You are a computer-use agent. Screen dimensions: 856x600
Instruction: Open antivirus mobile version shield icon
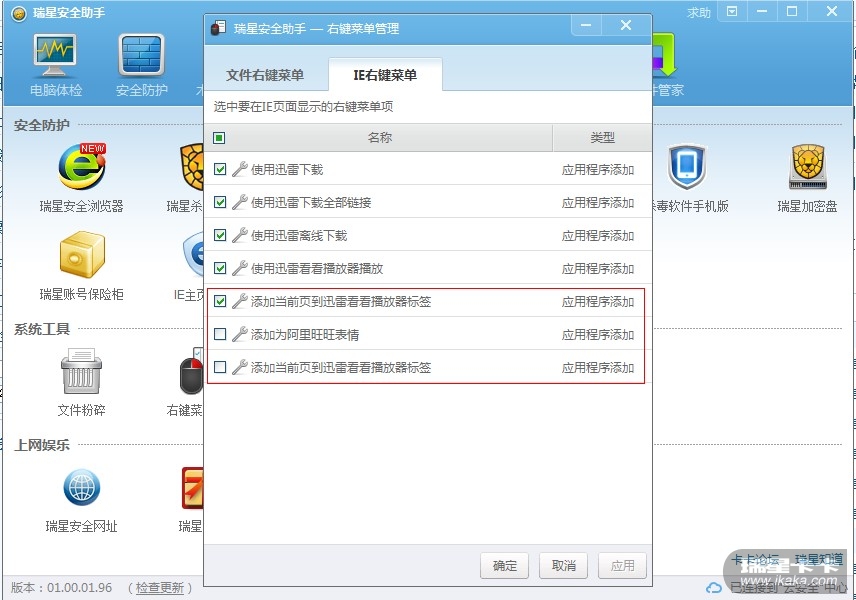[x=686, y=167]
